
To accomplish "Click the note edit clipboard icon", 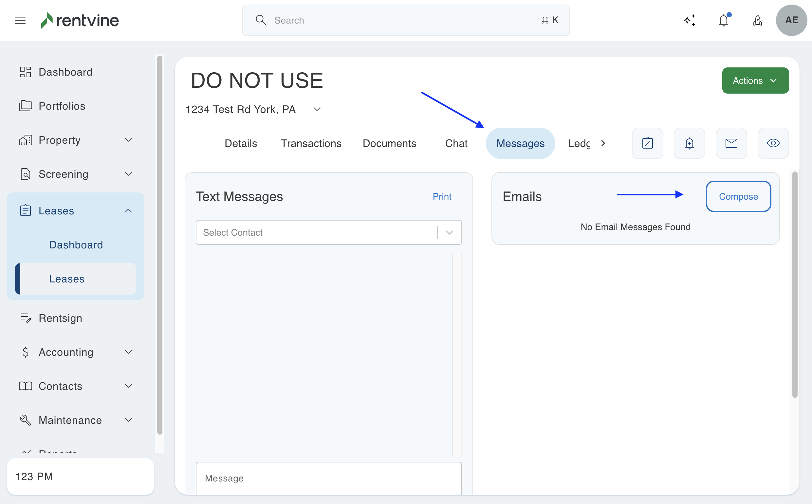I will click(647, 143).
